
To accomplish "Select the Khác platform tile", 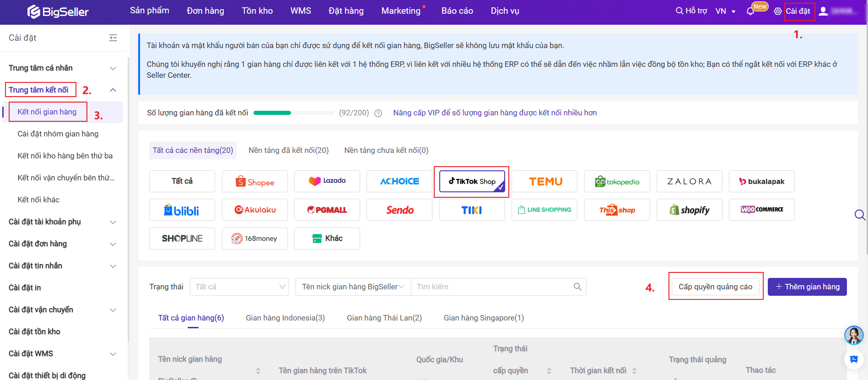I will [x=327, y=239].
